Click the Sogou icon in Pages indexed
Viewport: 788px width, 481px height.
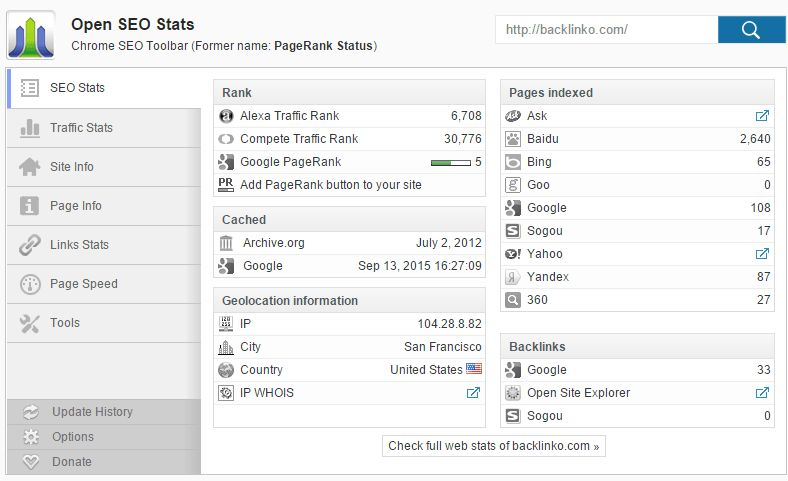tap(513, 231)
